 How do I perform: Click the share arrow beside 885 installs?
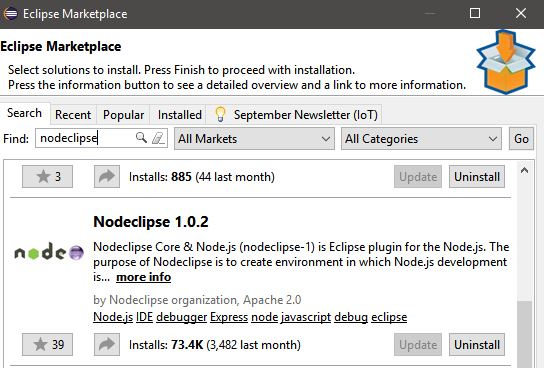click(107, 177)
